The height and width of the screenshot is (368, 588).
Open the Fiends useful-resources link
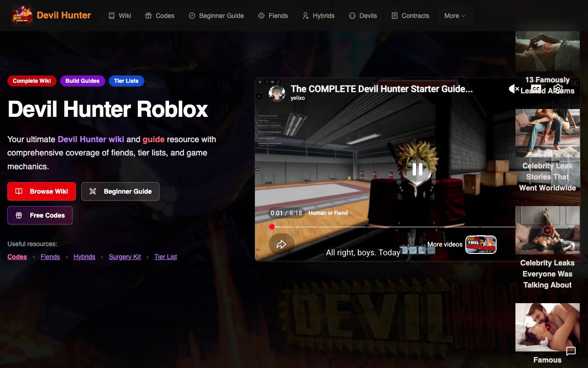point(50,257)
